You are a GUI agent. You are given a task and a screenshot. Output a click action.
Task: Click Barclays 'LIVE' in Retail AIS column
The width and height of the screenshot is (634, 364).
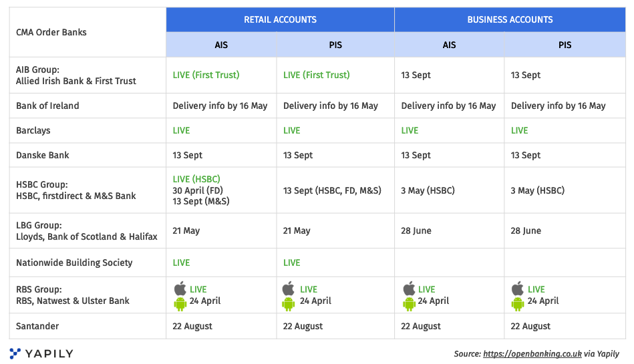181,131
